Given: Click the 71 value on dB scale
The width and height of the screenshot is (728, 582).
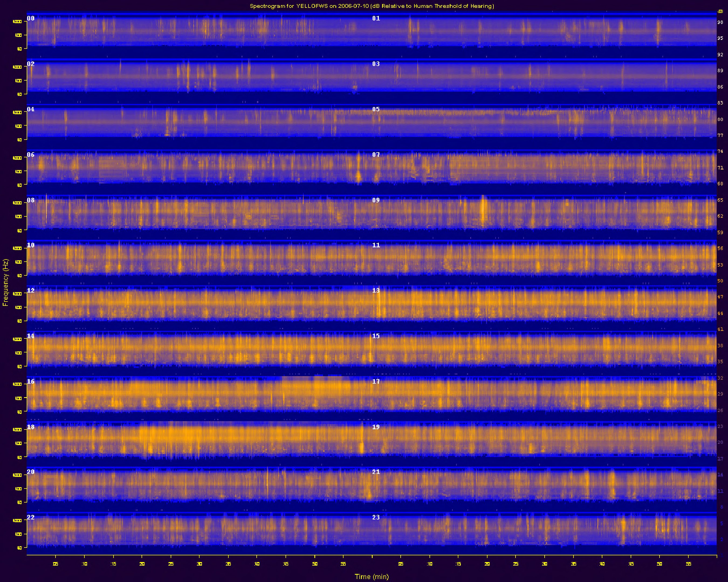Looking at the screenshot, I should coord(720,168).
